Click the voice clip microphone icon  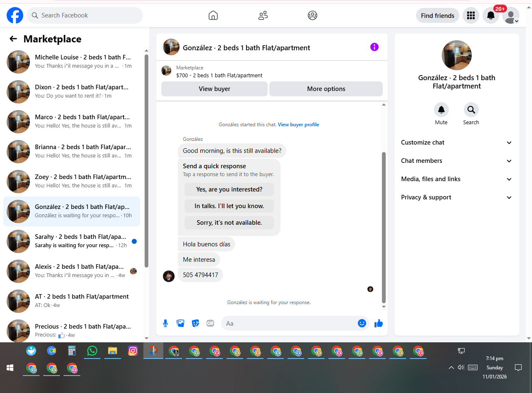pyautogui.click(x=165, y=323)
